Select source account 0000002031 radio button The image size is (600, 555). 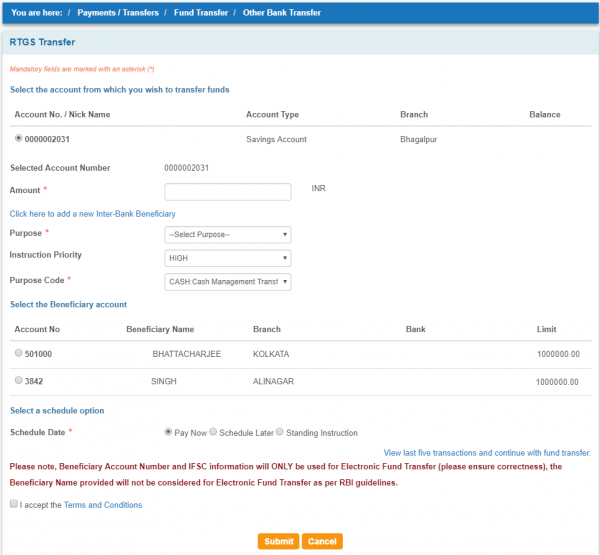[x=19, y=139]
